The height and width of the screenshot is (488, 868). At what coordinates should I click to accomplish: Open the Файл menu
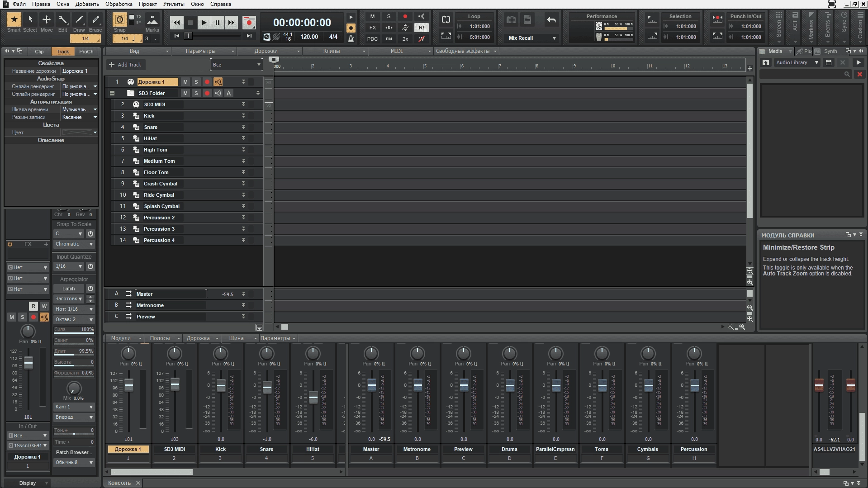click(19, 4)
